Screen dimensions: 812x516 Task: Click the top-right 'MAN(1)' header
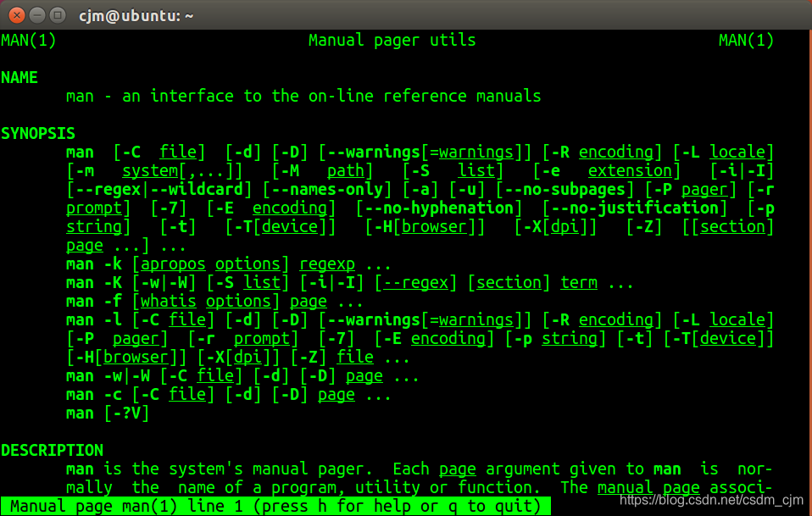(746, 41)
